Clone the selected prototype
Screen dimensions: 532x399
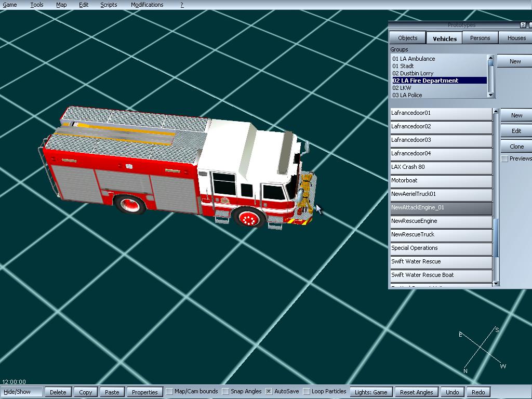coord(516,147)
